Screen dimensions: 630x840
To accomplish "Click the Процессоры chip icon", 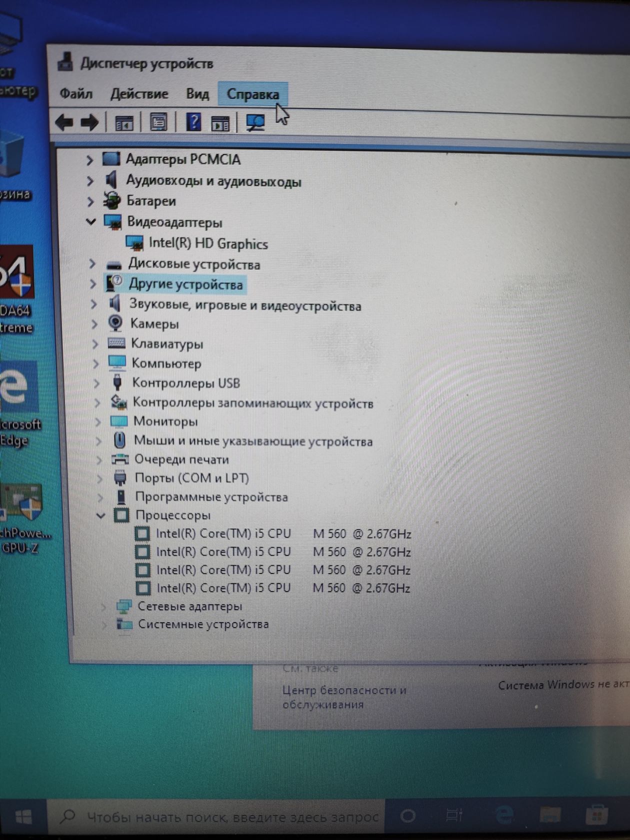I will [122, 515].
